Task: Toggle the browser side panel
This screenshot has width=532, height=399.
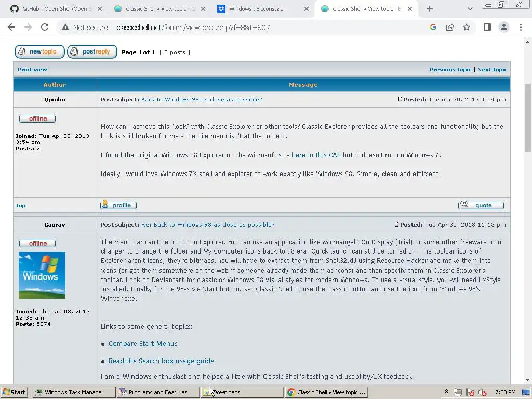Action: (487, 27)
